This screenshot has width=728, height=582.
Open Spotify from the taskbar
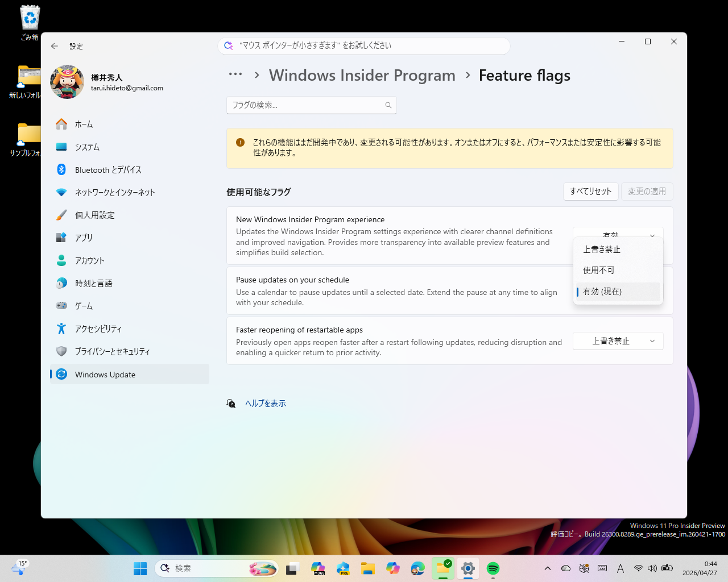pos(492,568)
